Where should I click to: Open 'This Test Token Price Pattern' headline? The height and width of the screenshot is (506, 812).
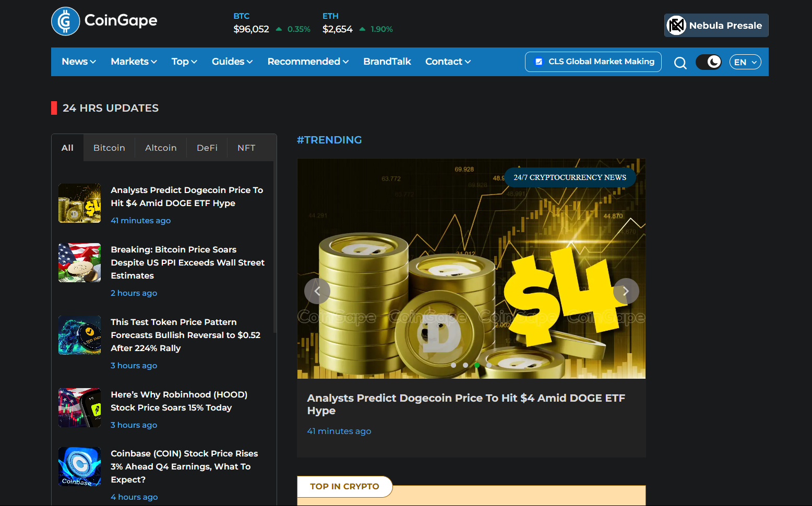[x=185, y=335]
